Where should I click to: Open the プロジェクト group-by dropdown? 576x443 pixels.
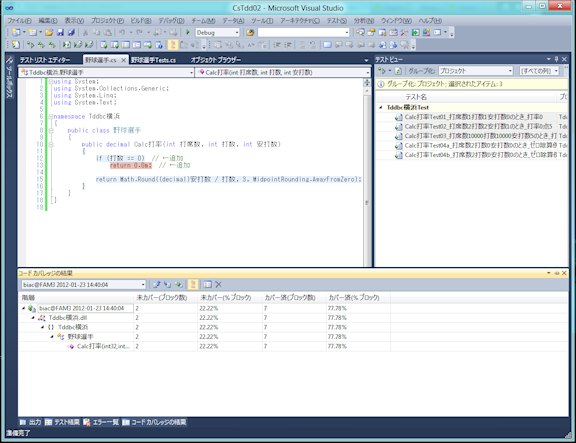click(476, 71)
